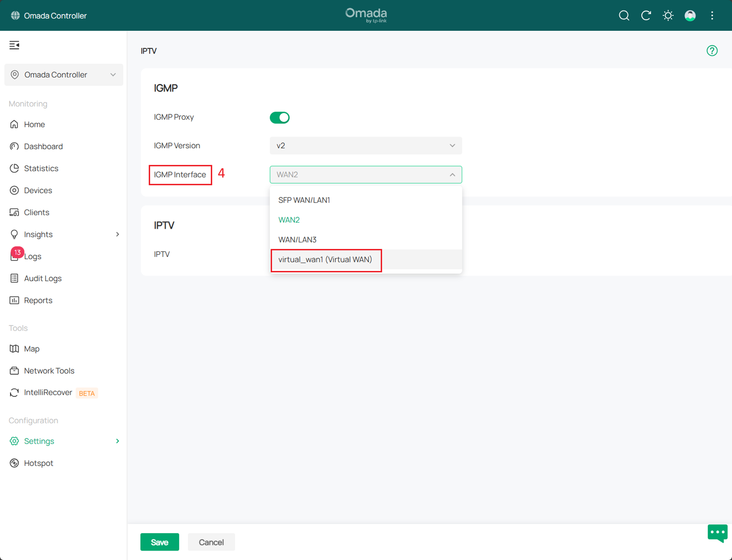This screenshot has width=732, height=560.
Task: Open the three-dot more options menu
Action: (712, 16)
